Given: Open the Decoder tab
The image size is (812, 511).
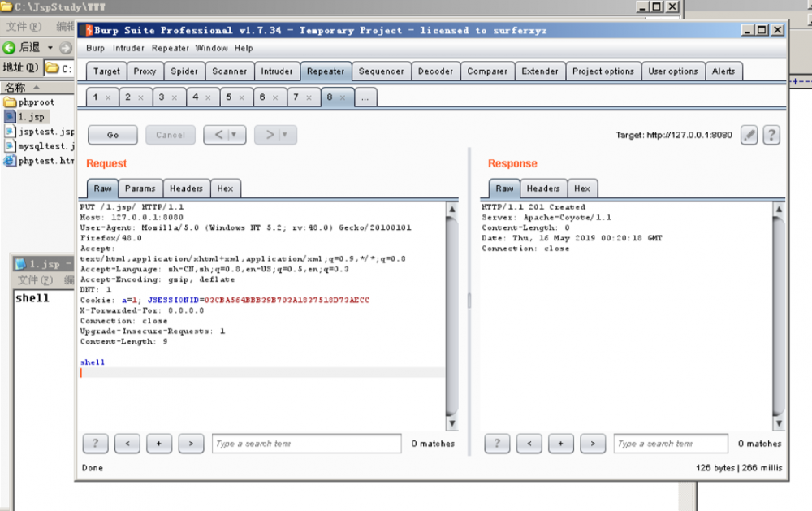Looking at the screenshot, I should 435,71.
